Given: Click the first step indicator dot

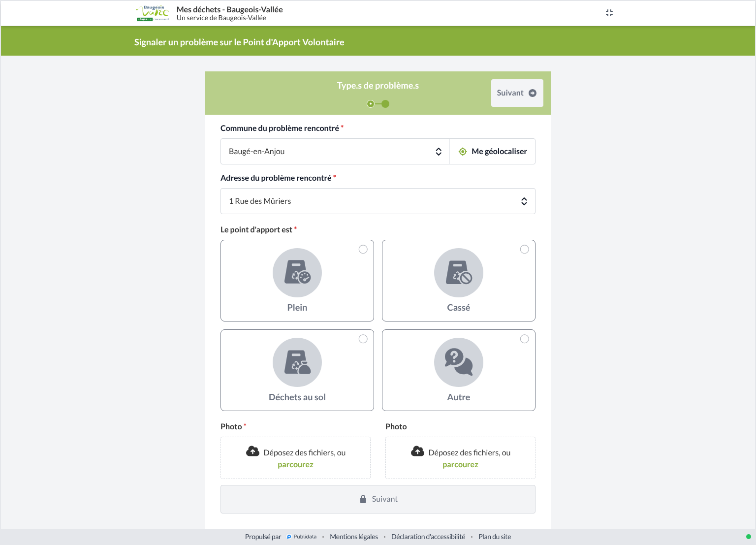Looking at the screenshot, I should click(x=371, y=104).
